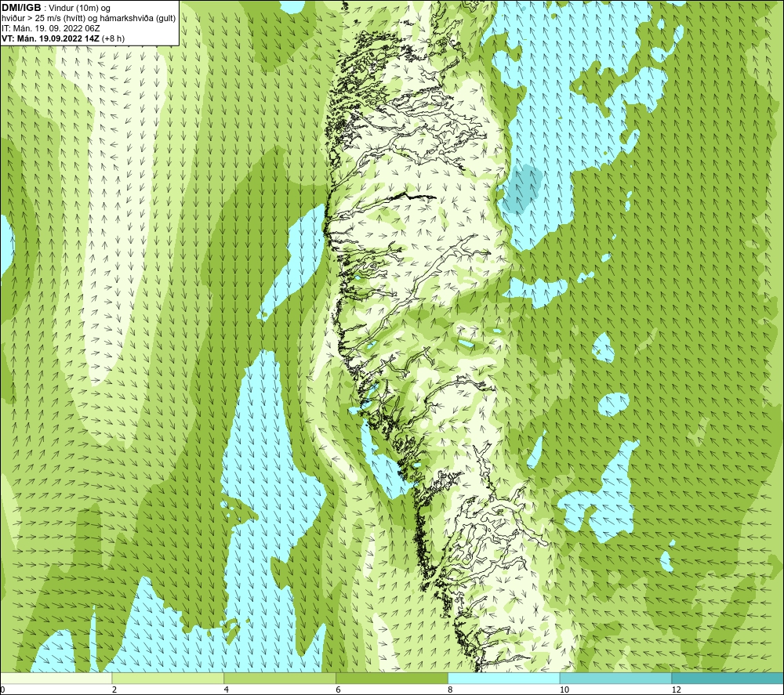Click the legend scale label '6'
784x695 pixels.
pyautogui.click(x=339, y=690)
